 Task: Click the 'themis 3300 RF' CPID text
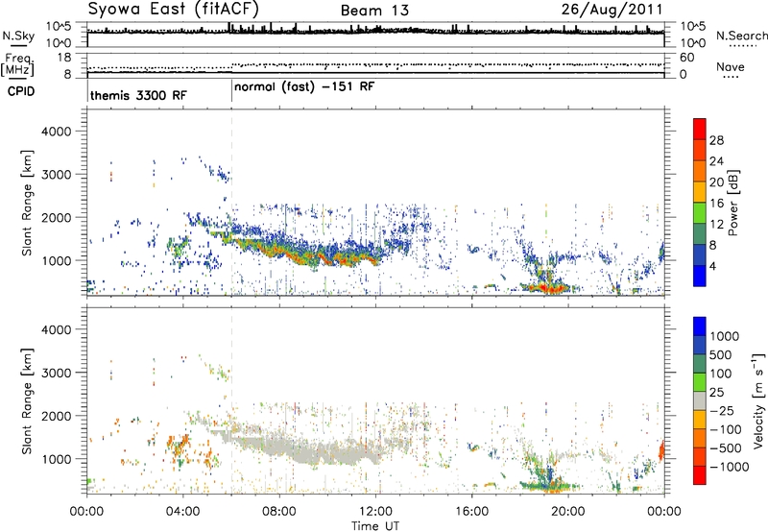click(x=138, y=95)
